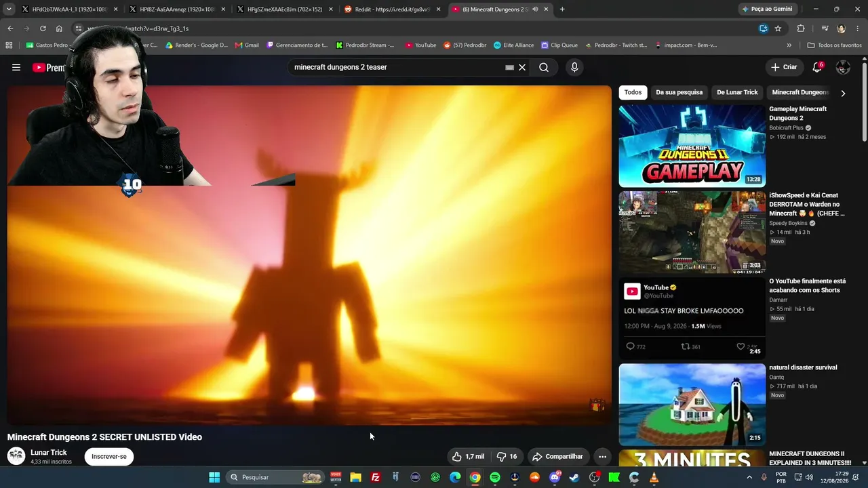This screenshot has height=488, width=868.
Task: Click the Inscrever-se subscribe button
Action: point(109,457)
